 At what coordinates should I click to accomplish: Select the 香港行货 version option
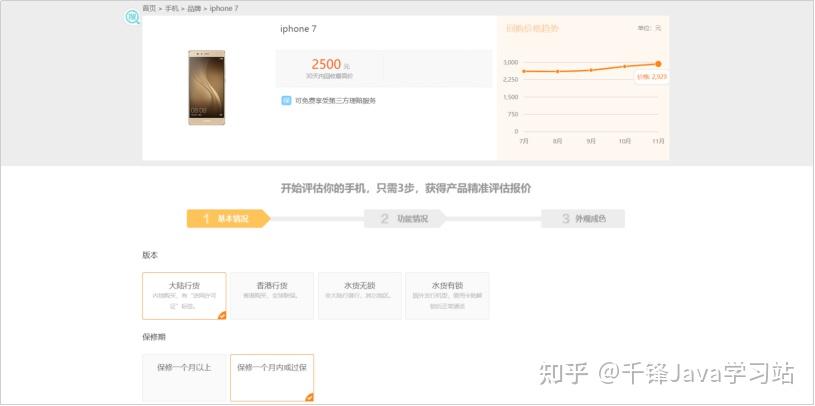tap(272, 296)
